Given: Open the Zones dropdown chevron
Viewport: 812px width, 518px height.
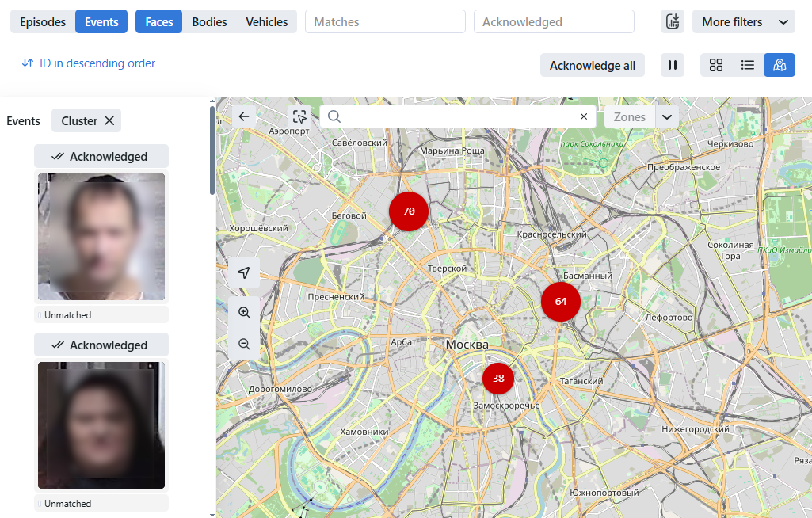Looking at the screenshot, I should coord(667,116).
